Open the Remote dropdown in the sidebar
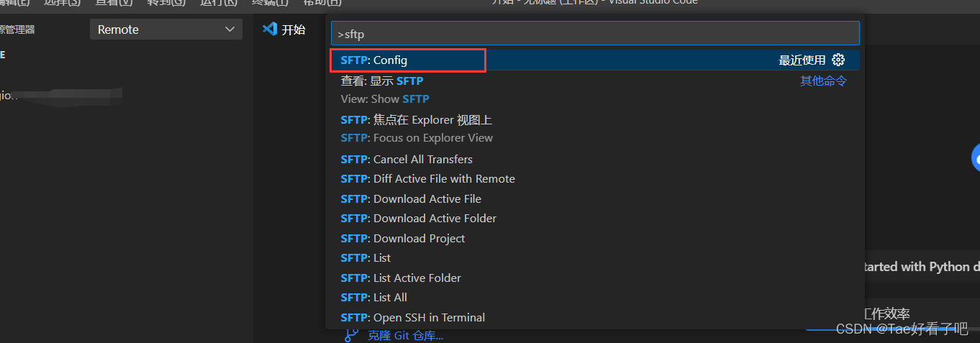The height and width of the screenshot is (343, 980). pyautogui.click(x=165, y=29)
